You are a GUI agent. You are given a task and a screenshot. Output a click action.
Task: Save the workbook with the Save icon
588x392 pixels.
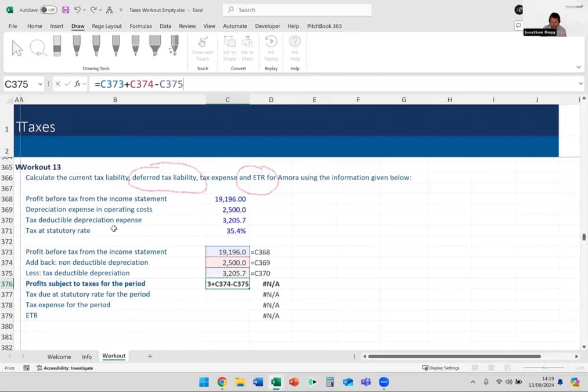66,10
